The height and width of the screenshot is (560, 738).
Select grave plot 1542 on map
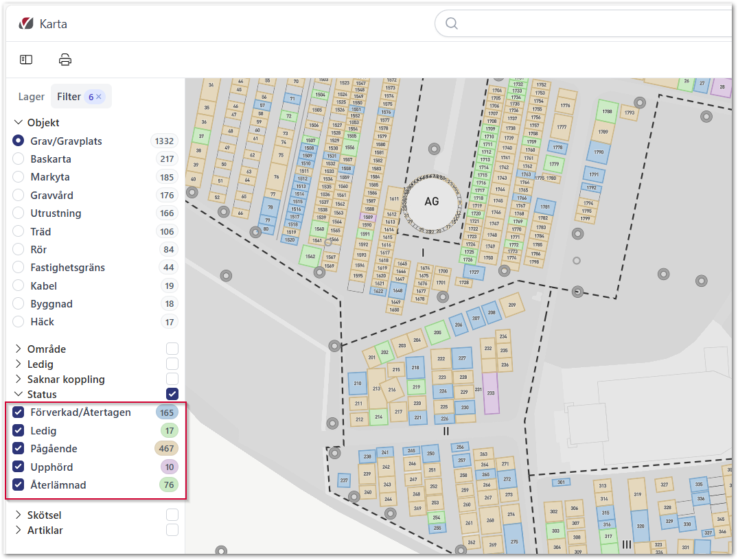[x=310, y=256]
